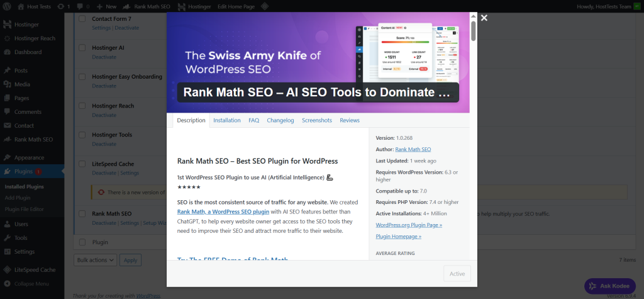Close the plugin details popup with X
This screenshot has height=299, width=644.
click(484, 18)
